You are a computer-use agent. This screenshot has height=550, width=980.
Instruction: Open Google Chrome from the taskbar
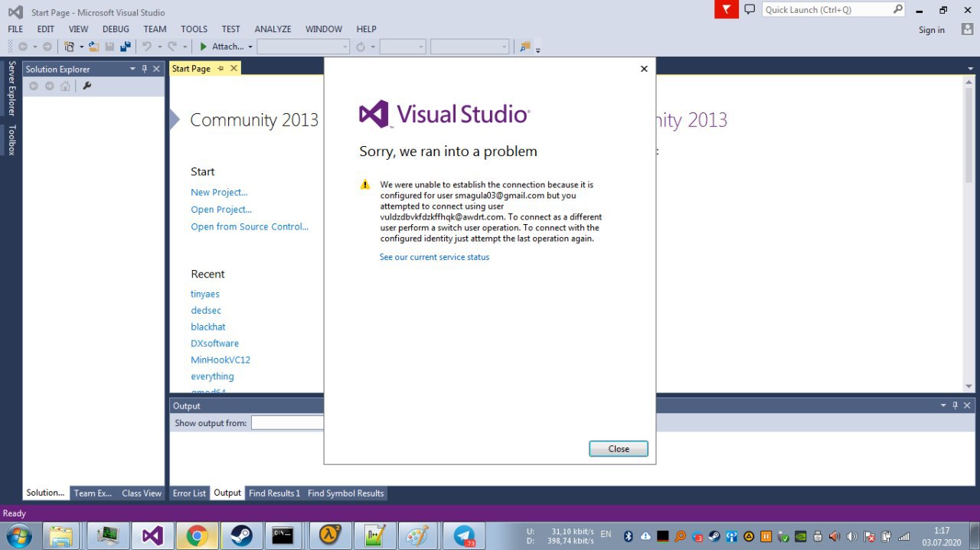tap(197, 535)
